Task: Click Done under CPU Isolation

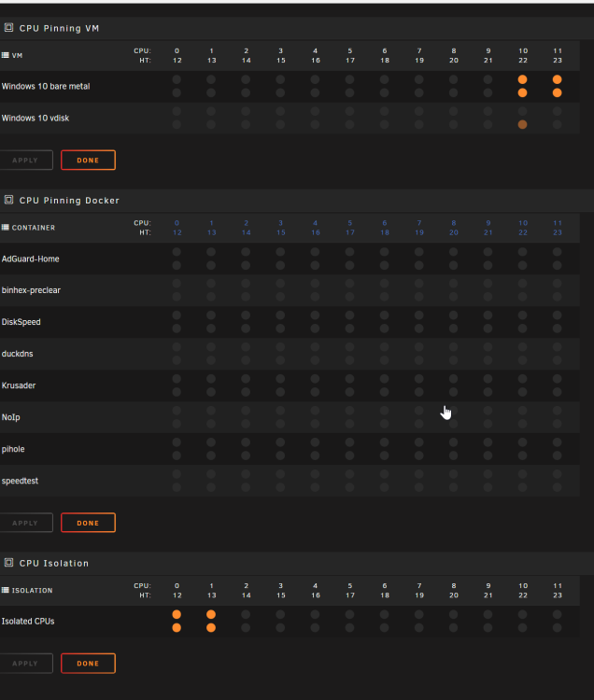Action: [x=88, y=664]
